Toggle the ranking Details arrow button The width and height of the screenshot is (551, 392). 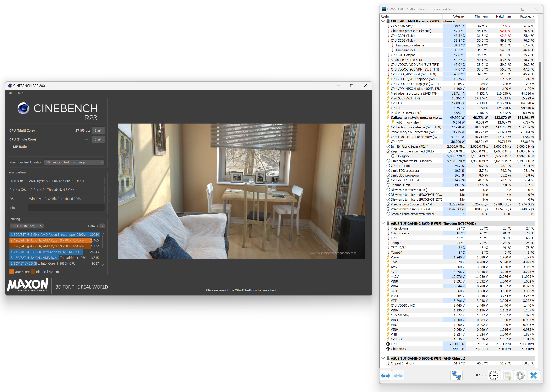coord(102,226)
